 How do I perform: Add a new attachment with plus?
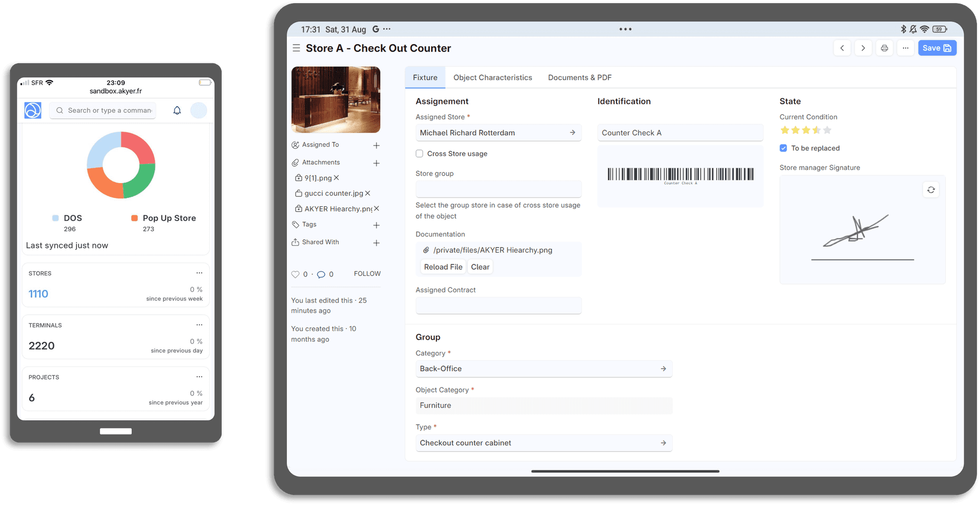(x=376, y=163)
